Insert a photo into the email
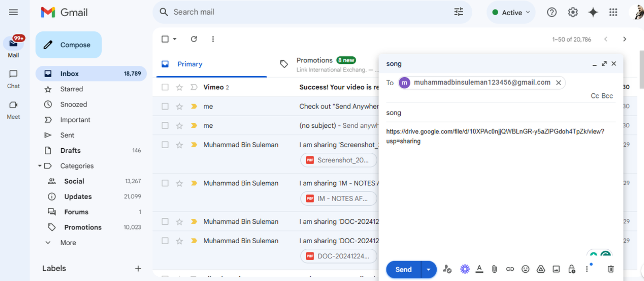This screenshot has height=281, width=644. 556,269
